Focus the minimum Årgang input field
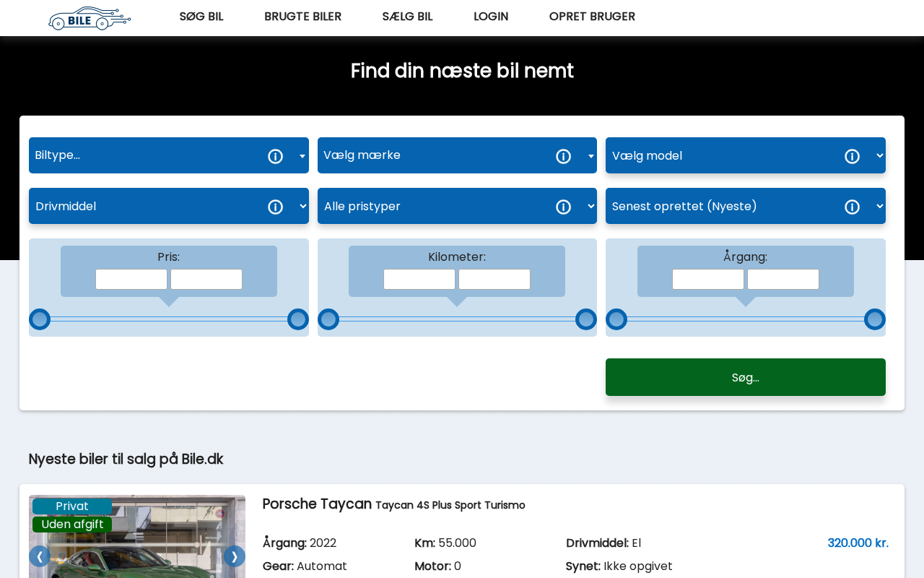 708,280
